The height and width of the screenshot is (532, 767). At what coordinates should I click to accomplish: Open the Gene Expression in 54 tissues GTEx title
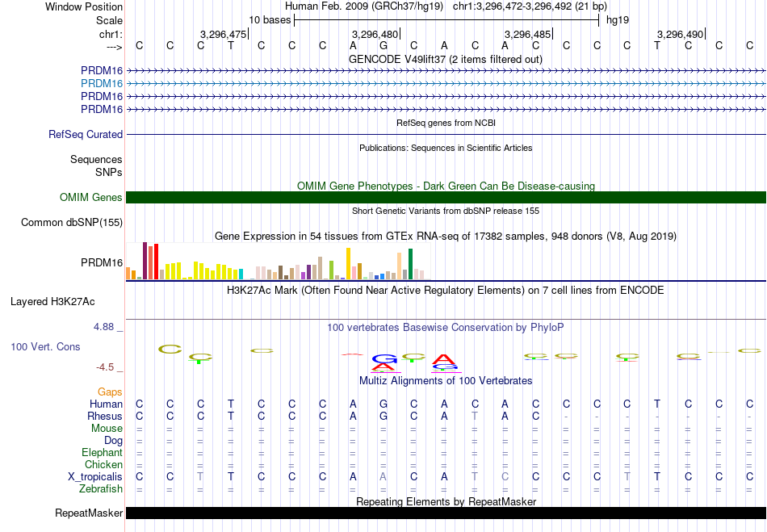click(x=446, y=237)
